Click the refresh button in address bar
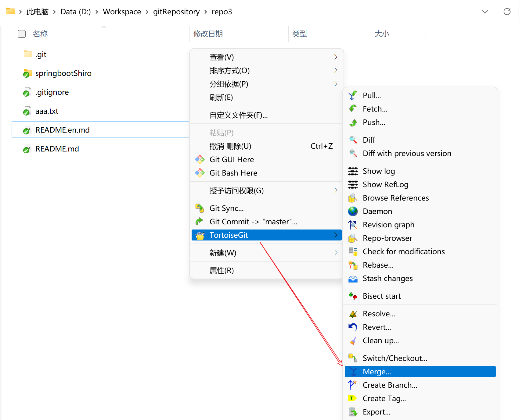 pos(507,12)
